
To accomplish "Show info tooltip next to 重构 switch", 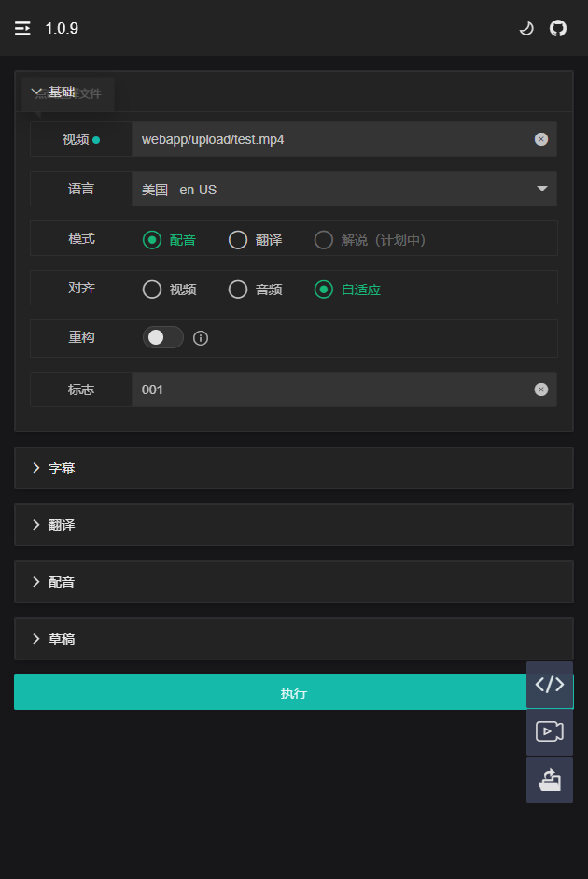I will click(201, 338).
